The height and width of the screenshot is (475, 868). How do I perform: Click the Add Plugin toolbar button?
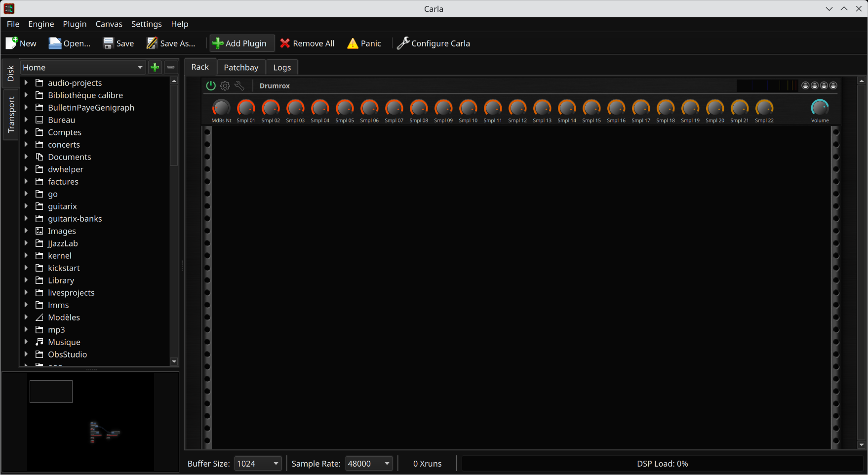pyautogui.click(x=242, y=43)
